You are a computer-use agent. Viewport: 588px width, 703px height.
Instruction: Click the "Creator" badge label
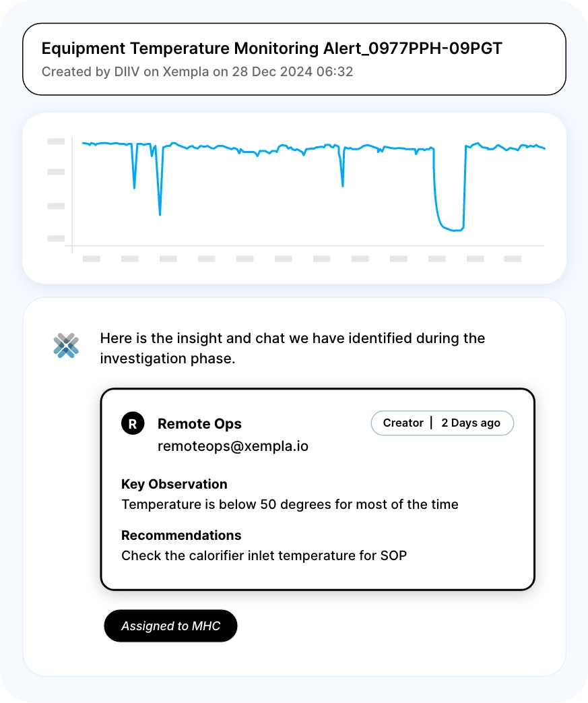coord(403,423)
